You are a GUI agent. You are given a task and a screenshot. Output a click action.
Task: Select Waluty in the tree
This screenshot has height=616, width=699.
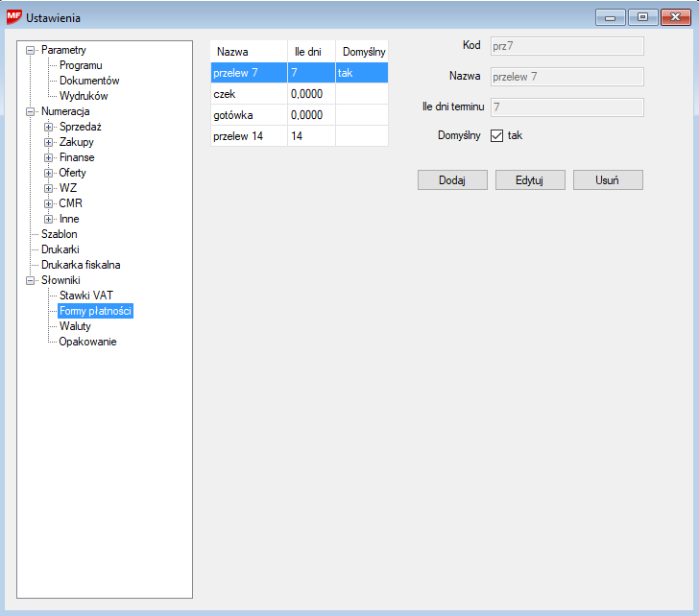[75, 326]
